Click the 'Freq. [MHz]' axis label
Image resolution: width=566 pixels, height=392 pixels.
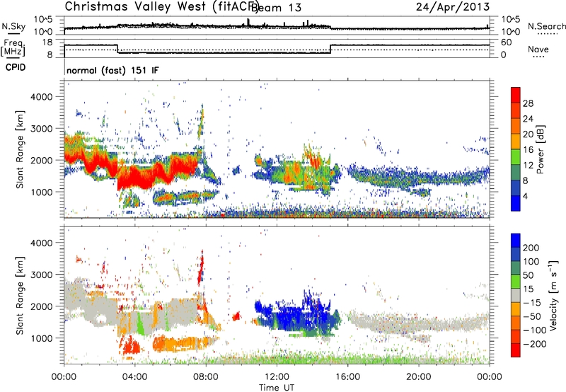13,49
